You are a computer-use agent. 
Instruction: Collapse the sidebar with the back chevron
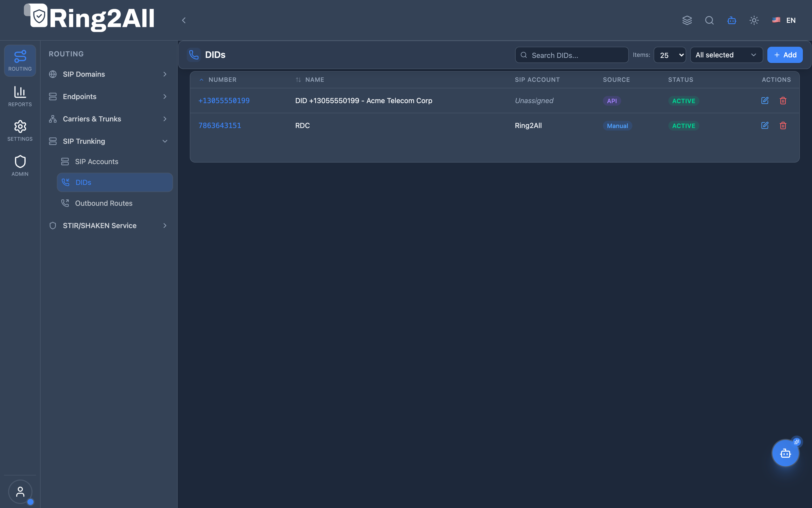183,21
